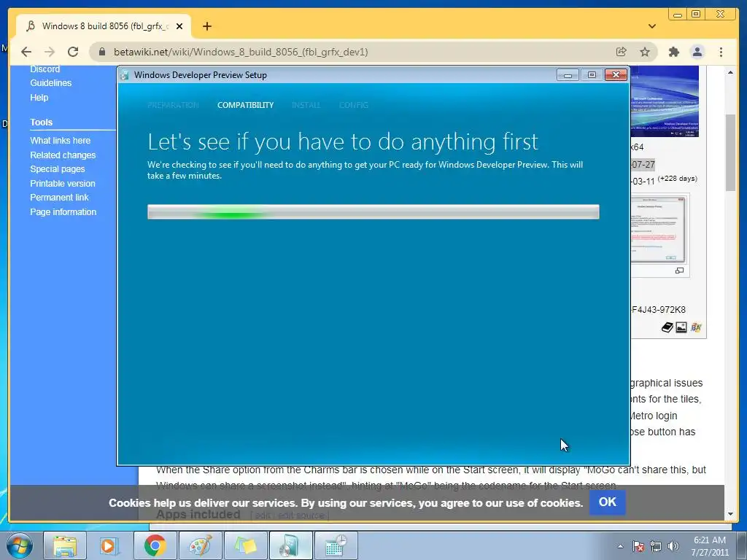
Task: Open the Chrome profile avatar
Action: 697,52
